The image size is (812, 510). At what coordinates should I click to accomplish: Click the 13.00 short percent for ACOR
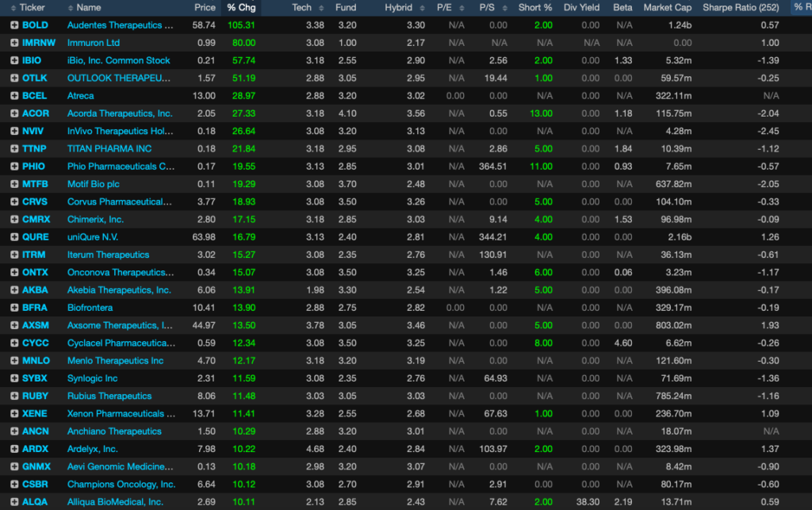pyautogui.click(x=541, y=113)
